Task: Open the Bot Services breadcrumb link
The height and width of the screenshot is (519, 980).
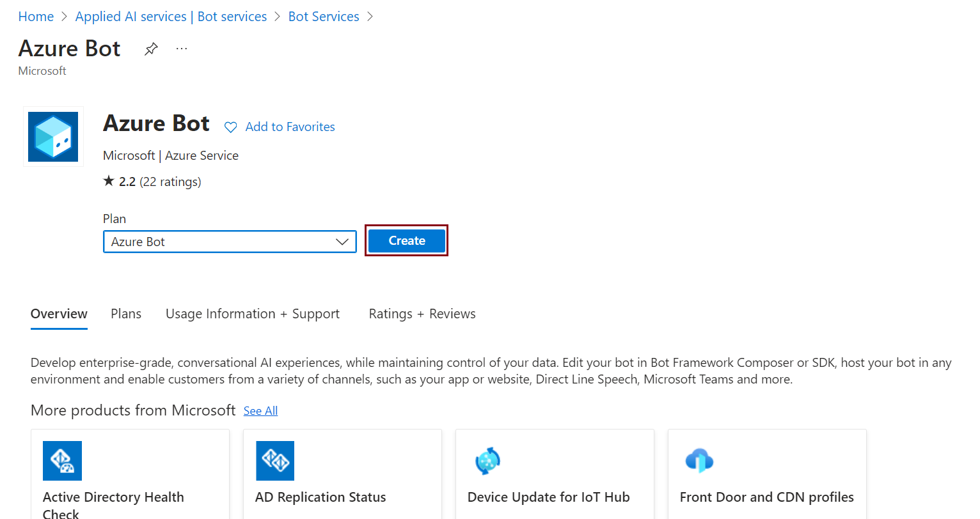Action: [x=324, y=17]
